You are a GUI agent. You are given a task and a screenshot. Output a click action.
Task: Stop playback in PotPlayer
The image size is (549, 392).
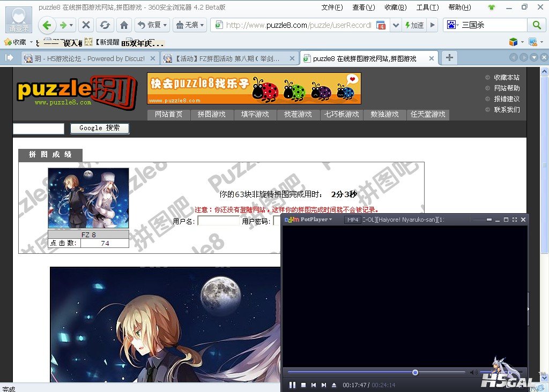pyautogui.click(x=303, y=385)
